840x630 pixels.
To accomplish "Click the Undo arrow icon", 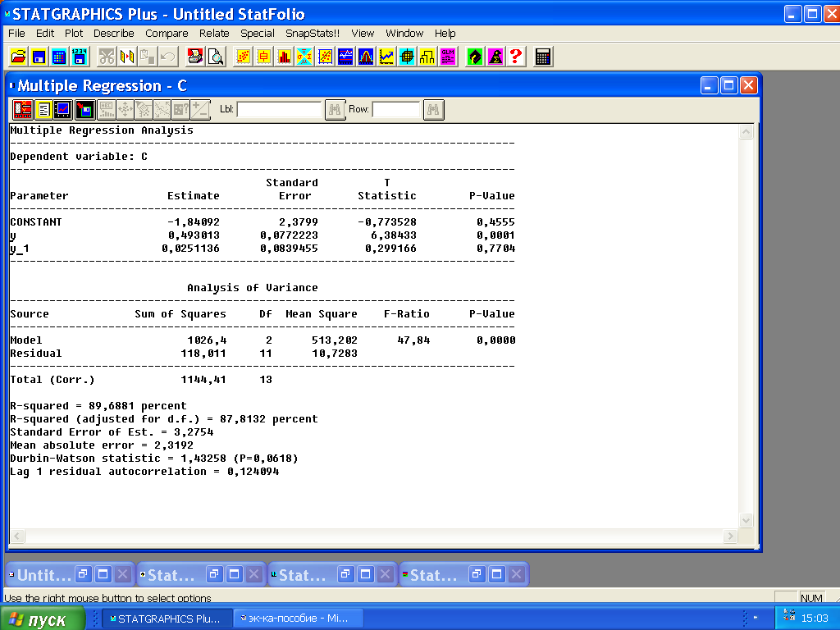I will 167,57.
